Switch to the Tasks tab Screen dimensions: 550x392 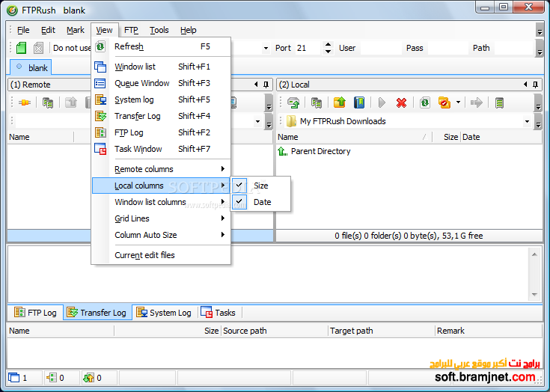[x=219, y=313]
